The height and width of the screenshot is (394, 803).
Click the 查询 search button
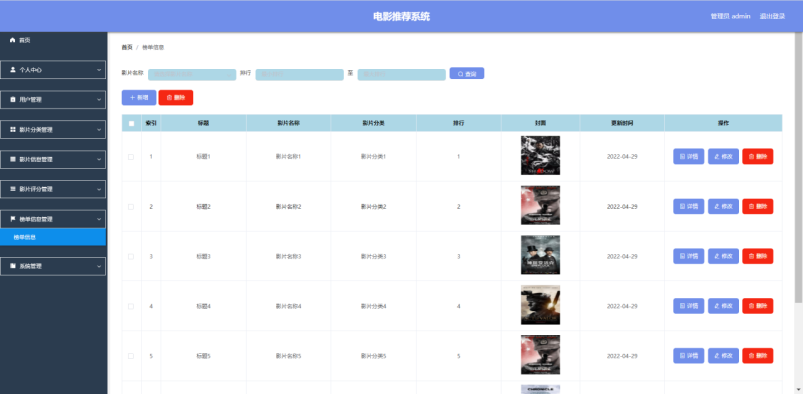point(467,73)
